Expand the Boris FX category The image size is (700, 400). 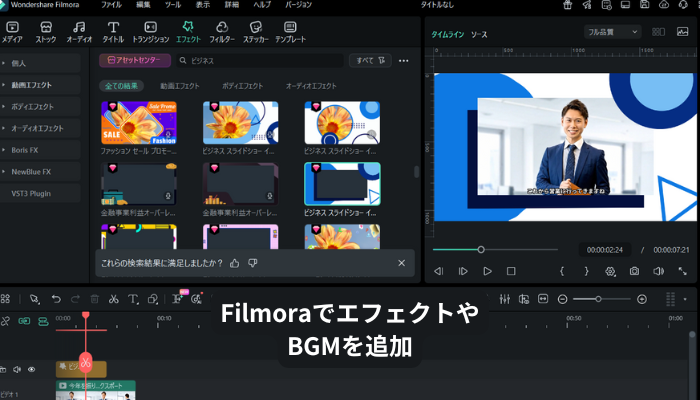point(40,150)
